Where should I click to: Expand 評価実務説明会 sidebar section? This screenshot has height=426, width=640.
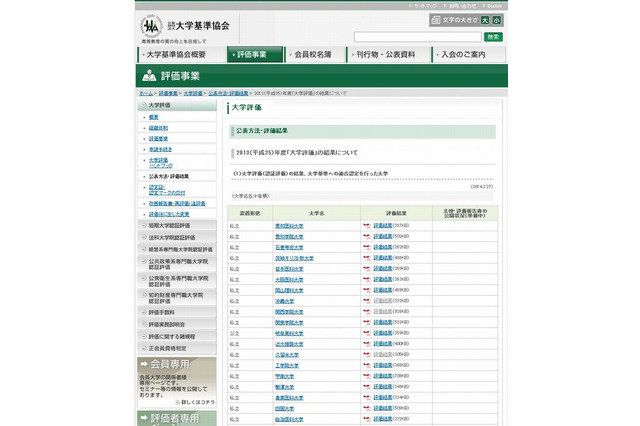[177, 324]
